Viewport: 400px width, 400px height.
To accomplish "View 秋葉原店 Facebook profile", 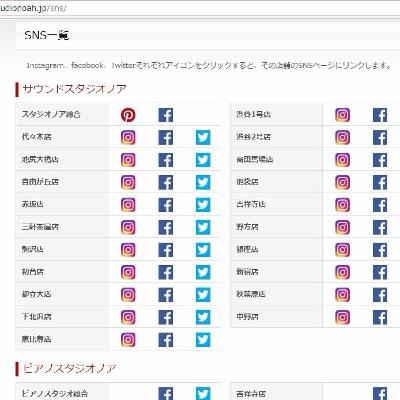I will [x=380, y=295].
